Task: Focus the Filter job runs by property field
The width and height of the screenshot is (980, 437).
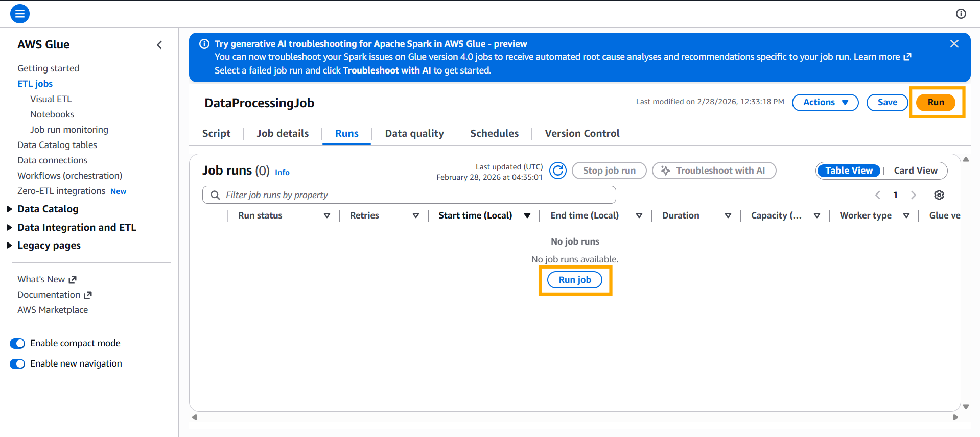Action: tap(409, 195)
